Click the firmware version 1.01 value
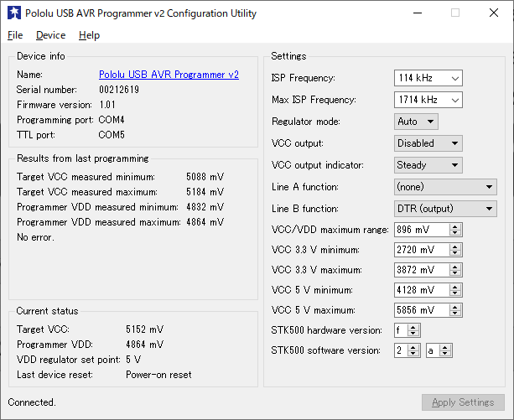 107,105
